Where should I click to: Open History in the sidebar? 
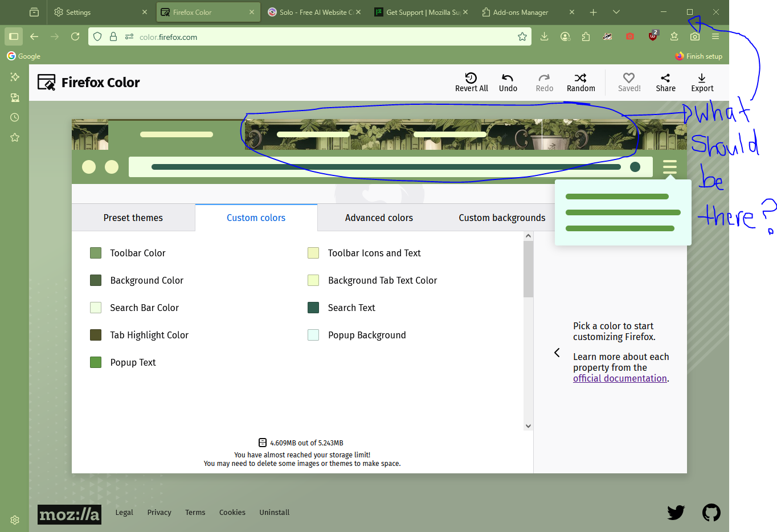pyautogui.click(x=15, y=117)
